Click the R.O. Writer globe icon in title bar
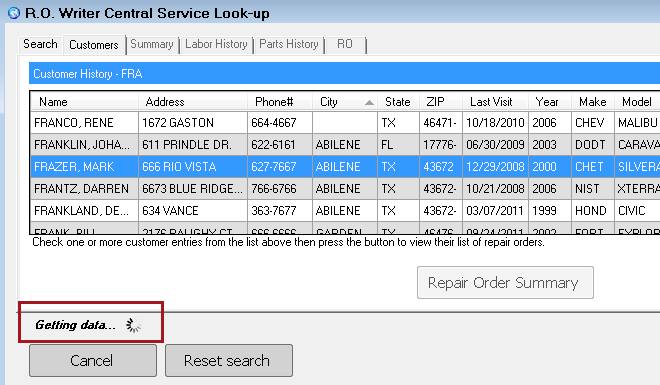This screenshot has width=660, height=385. pos(13,13)
